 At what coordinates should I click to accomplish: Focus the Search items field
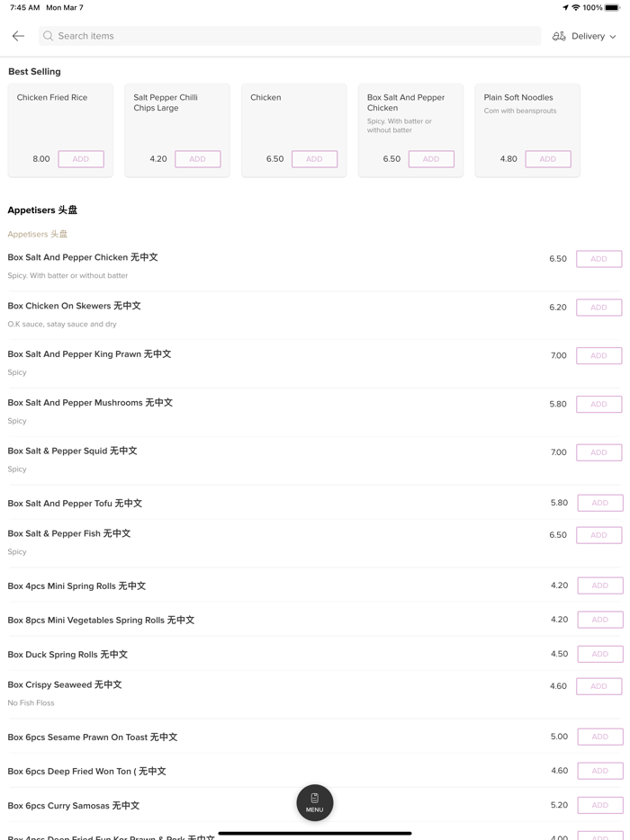click(288, 36)
